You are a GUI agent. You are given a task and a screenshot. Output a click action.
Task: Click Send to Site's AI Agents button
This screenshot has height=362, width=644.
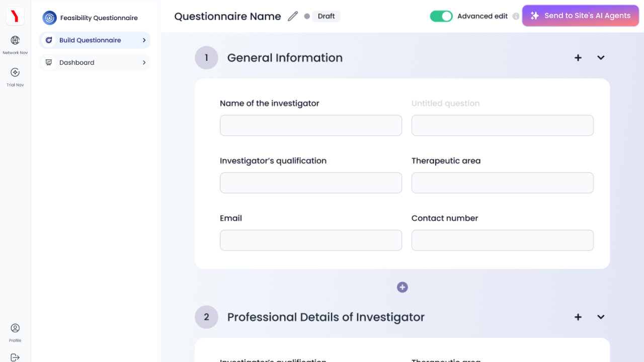tap(581, 16)
